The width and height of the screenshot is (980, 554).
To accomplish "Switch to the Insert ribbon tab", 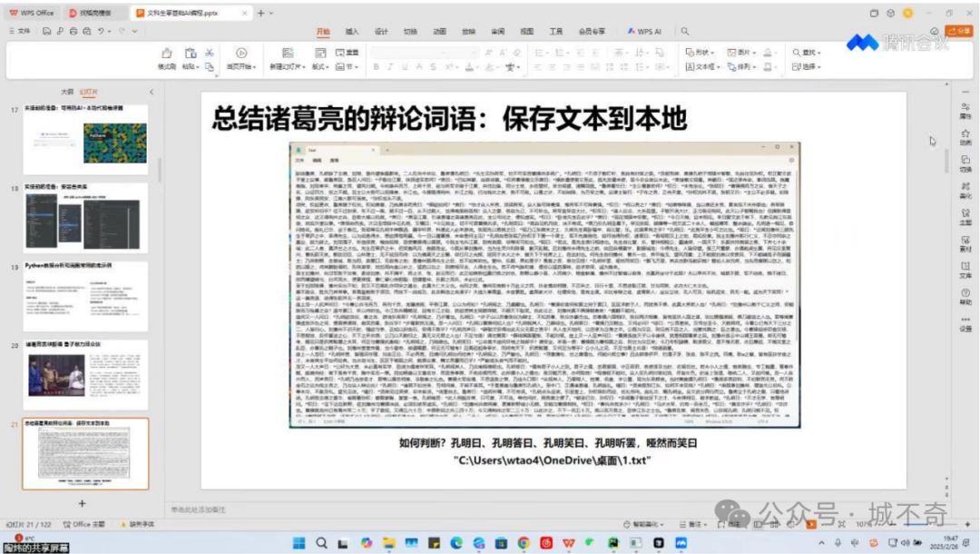I will point(352,31).
